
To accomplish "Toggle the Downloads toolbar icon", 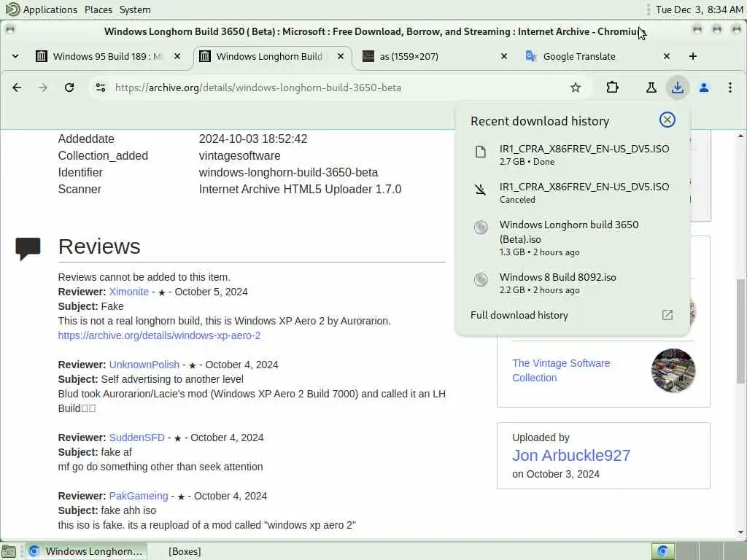I will pos(678,87).
